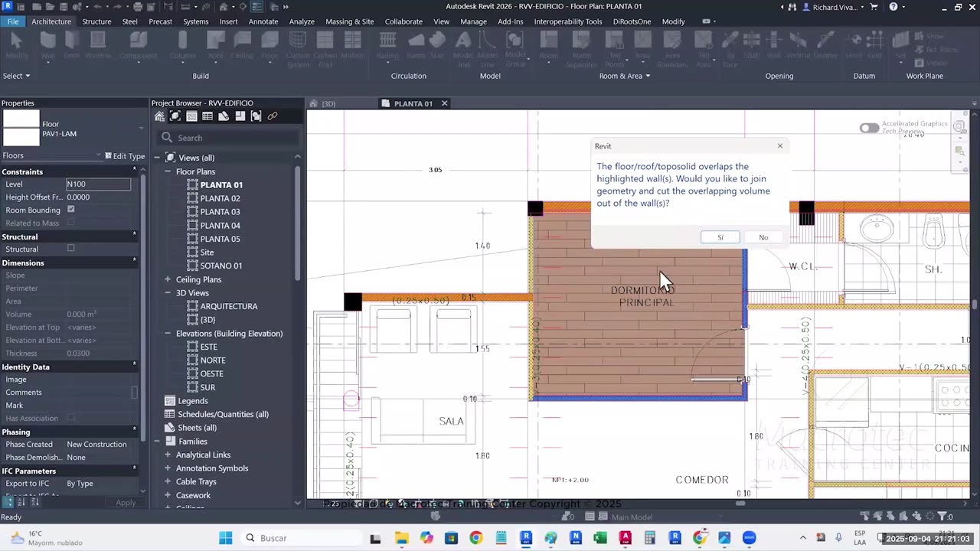Screen dimensions: 980x551
Task: Switch to the Annotate ribbon tab
Action: point(263,21)
